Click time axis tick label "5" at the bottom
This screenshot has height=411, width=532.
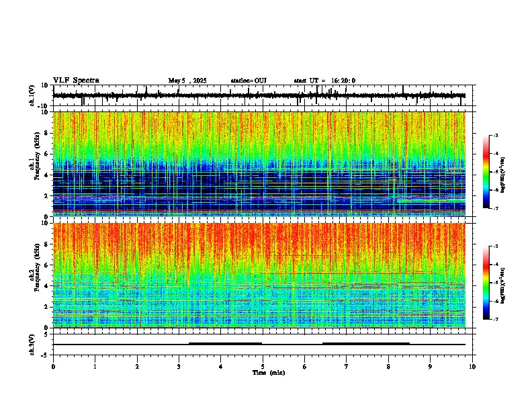pyautogui.click(x=263, y=367)
